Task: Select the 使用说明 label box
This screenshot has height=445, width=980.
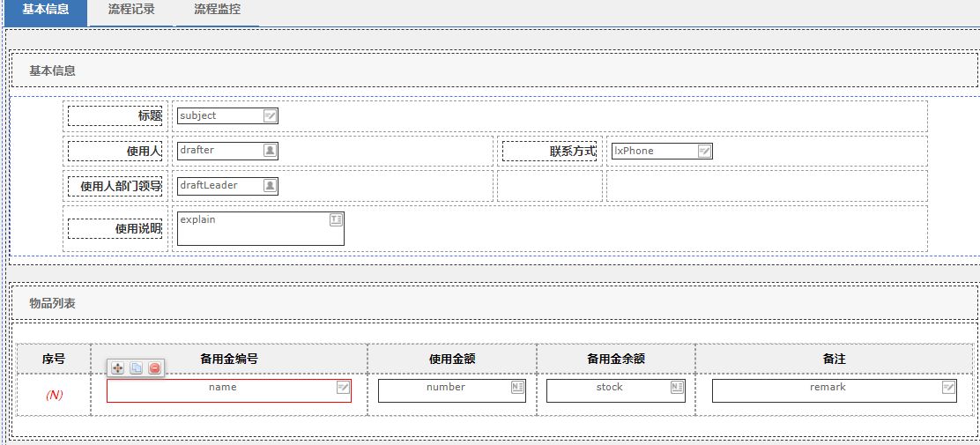Action: (115, 229)
